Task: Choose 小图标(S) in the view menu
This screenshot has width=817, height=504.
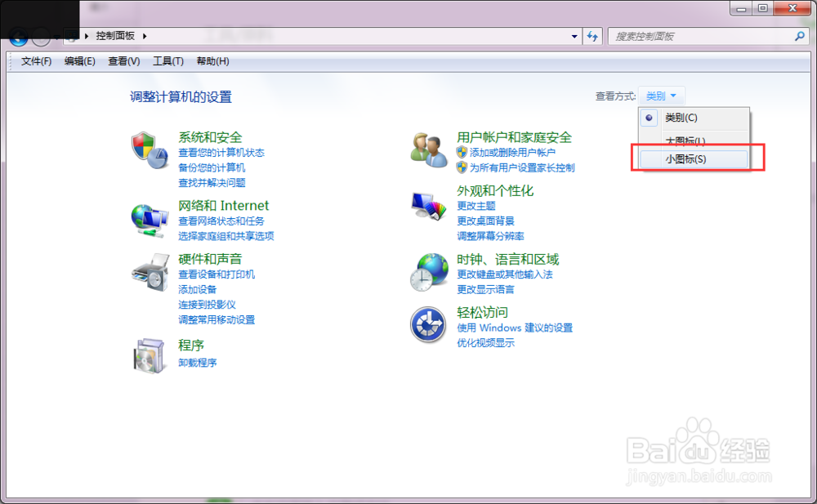Action: 694,159
